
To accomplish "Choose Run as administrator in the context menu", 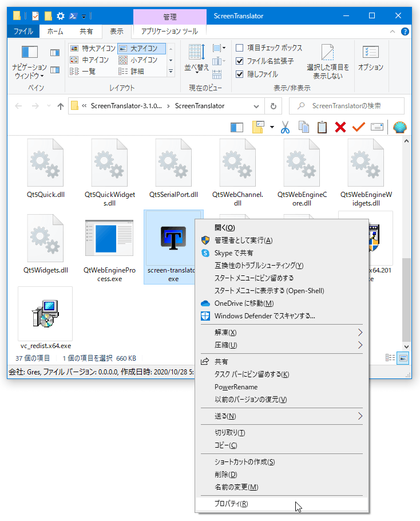I will [282, 240].
